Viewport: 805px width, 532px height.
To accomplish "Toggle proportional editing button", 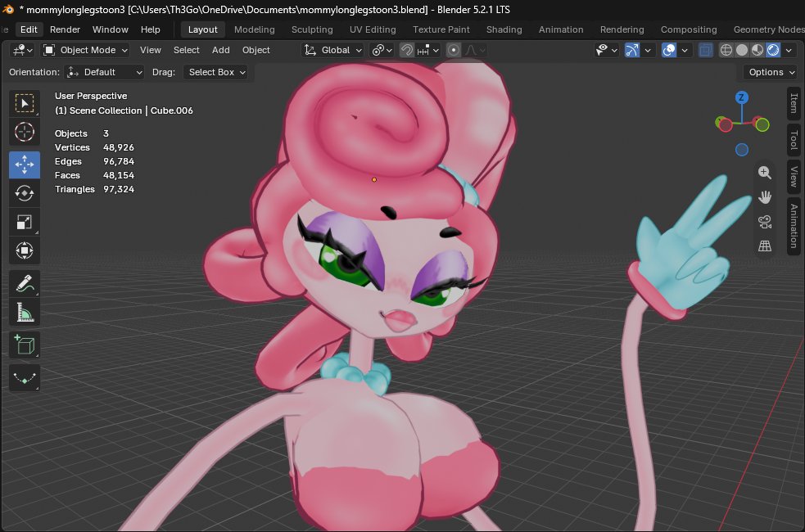I will [x=454, y=50].
